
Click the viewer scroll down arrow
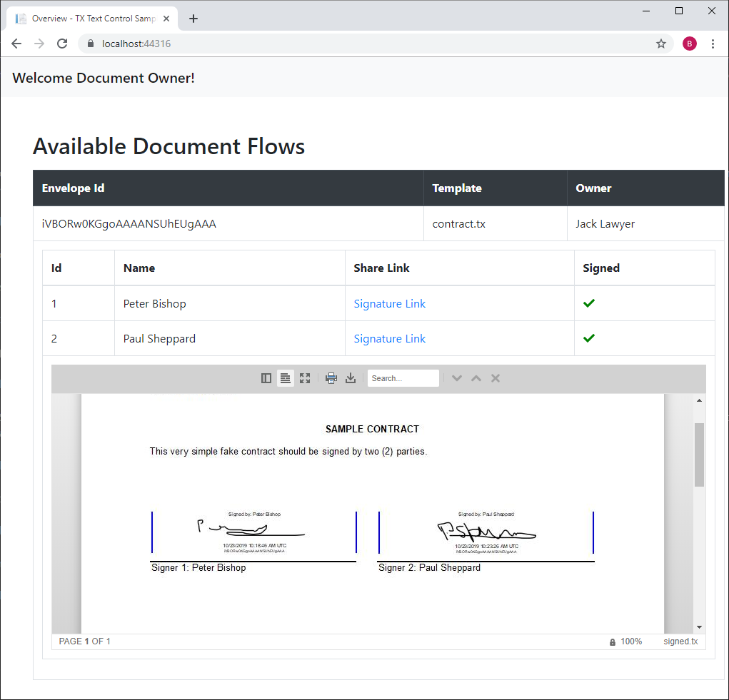[699, 627]
